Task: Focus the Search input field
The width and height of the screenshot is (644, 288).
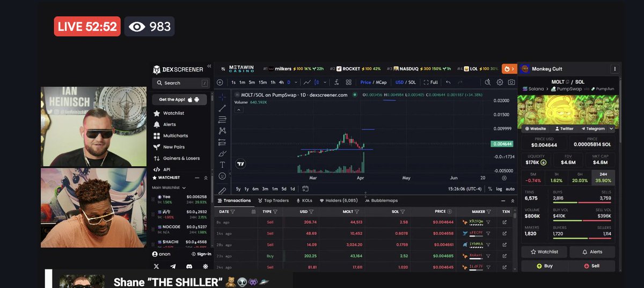Action: click(181, 83)
